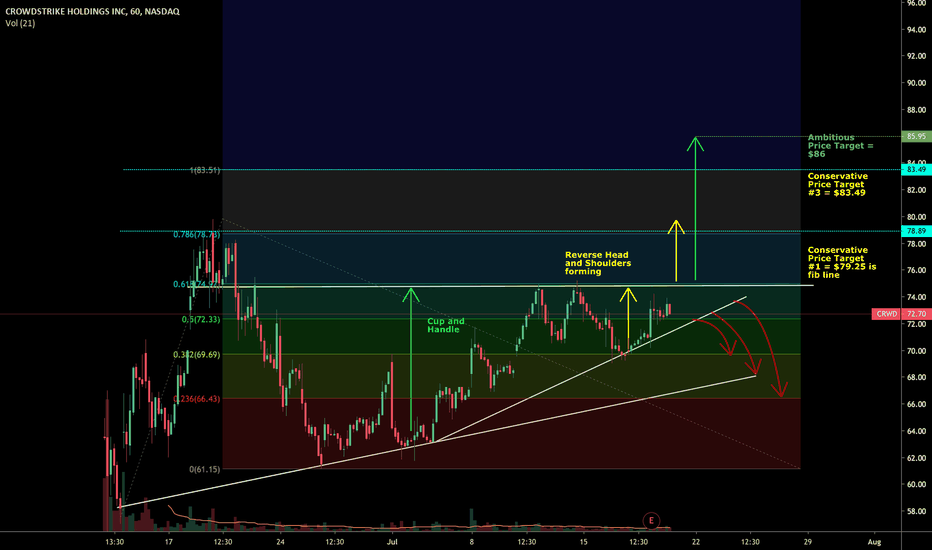Click the 0.236(66.43) Fibonacci level label
The image size is (932, 550).
(x=197, y=399)
